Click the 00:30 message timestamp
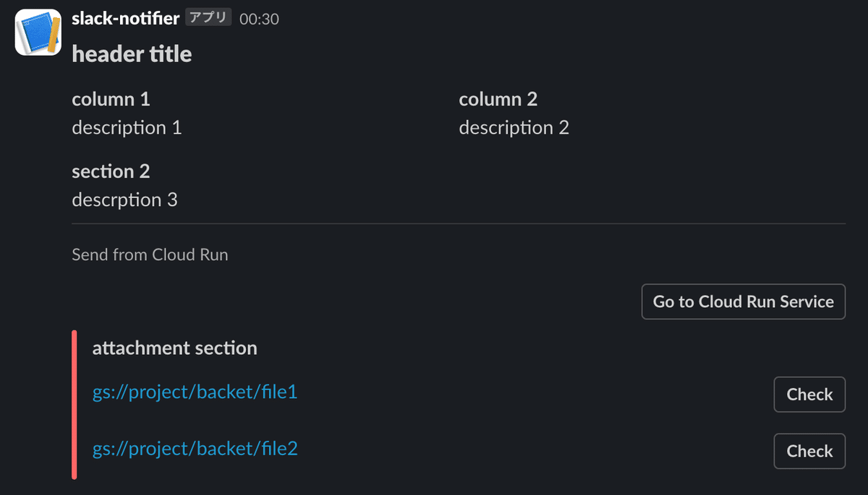 [259, 20]
